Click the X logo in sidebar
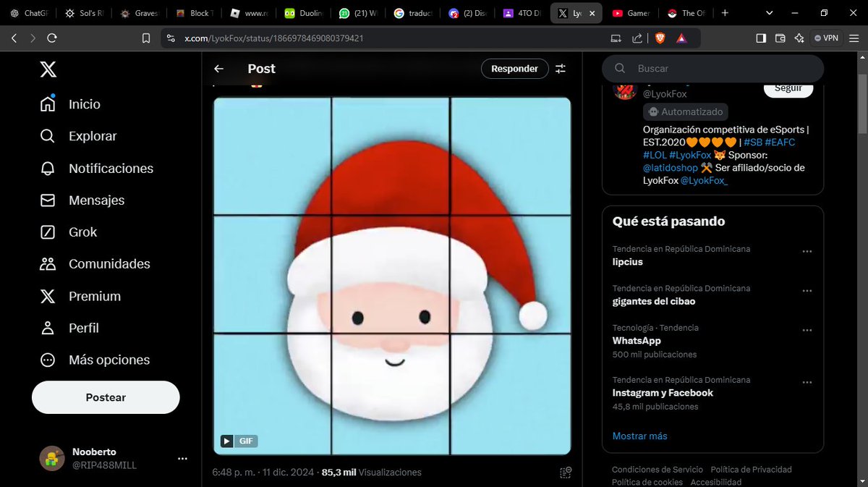 click(x=48, y=69)
